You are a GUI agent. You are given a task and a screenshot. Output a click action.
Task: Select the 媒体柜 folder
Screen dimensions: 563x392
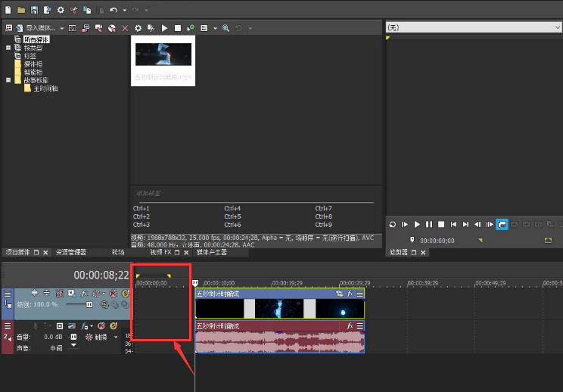click(x=33, y=64)
